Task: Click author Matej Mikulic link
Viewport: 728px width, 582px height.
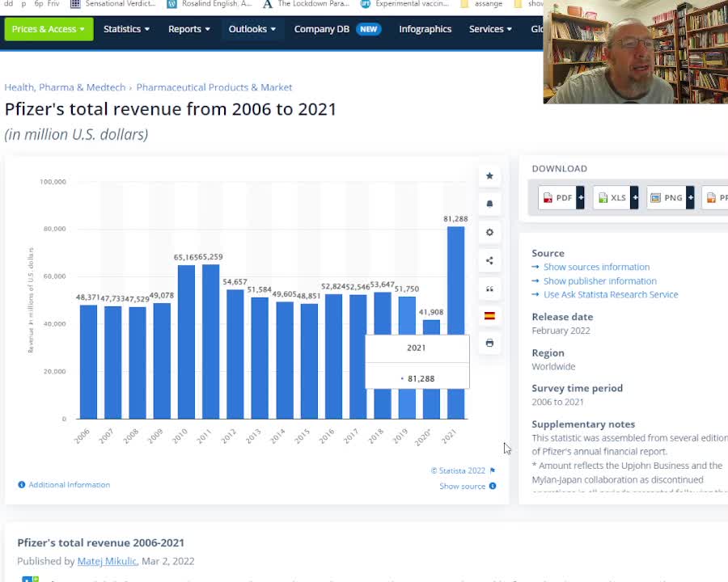Action: 108,561
